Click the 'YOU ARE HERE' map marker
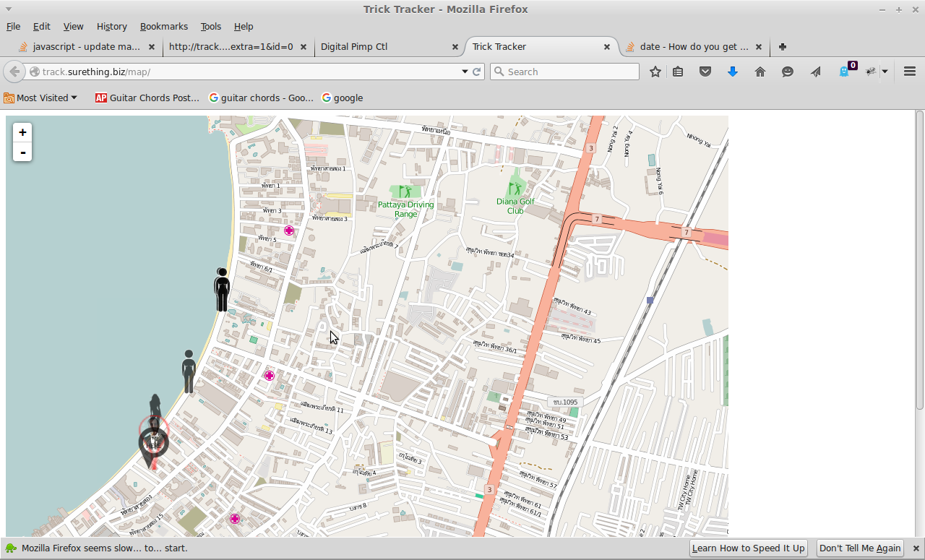Viewport: 925px width, 560px height. 153,443
